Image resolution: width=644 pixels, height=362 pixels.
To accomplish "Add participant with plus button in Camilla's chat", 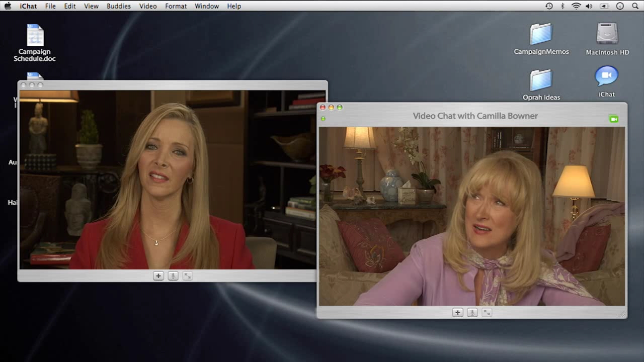I will pos(457,313).
